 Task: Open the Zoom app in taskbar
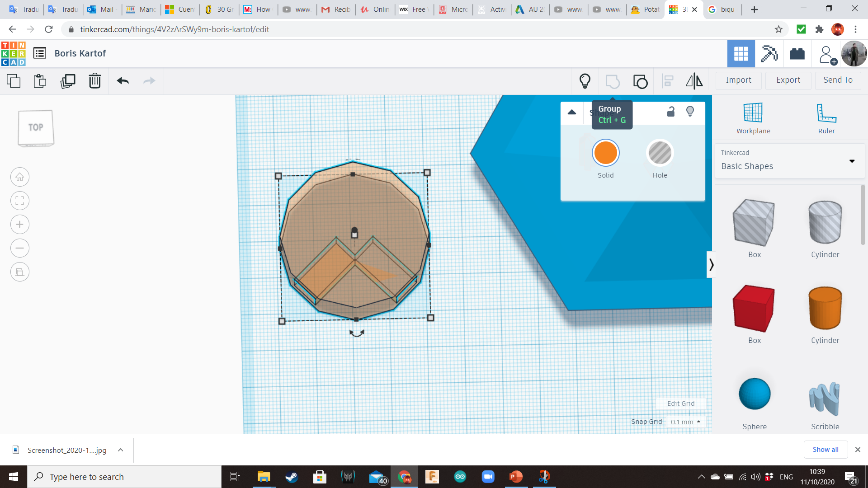tap(488, 477)
